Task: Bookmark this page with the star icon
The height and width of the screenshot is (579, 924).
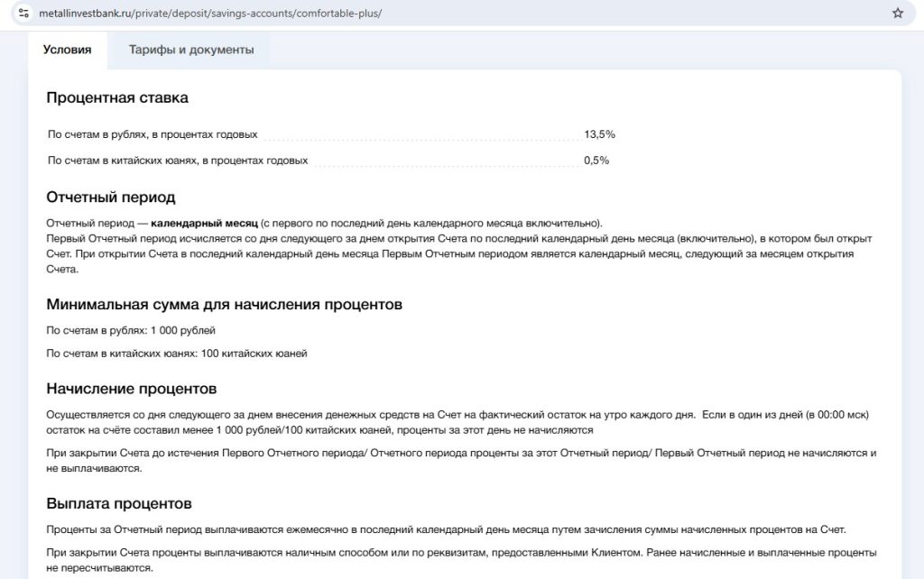Action: coord(897,14)
